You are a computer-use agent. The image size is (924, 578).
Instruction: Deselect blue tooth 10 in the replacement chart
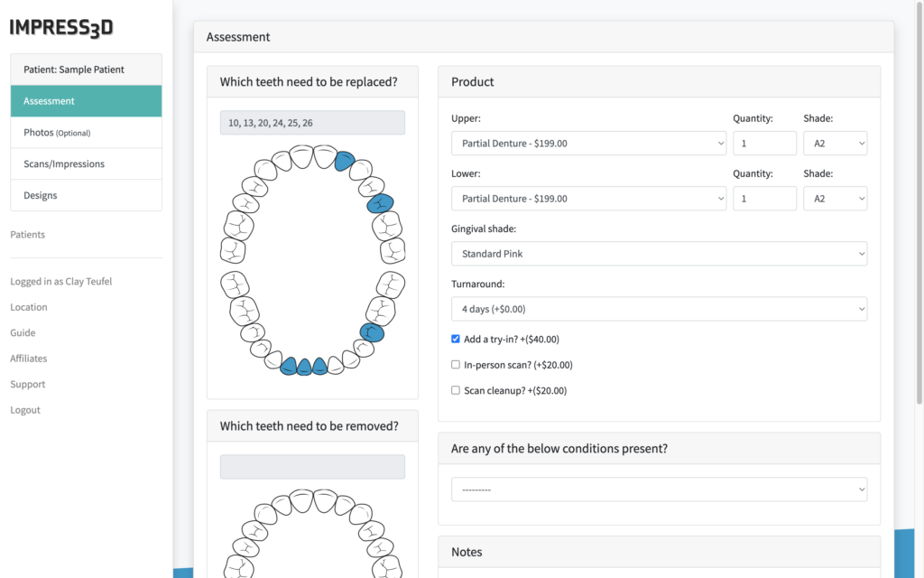[344, 161]
